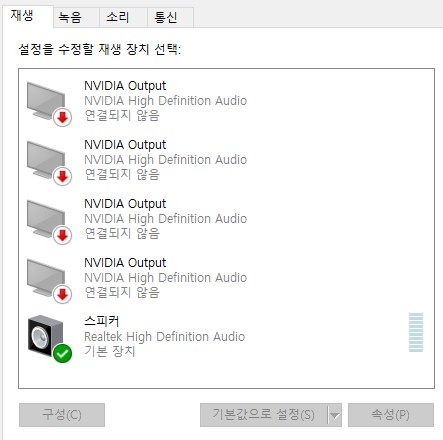Select the 스피커 Realtek High Definition Audio entry
Screen dimensions: 443x440
point(226,337)
